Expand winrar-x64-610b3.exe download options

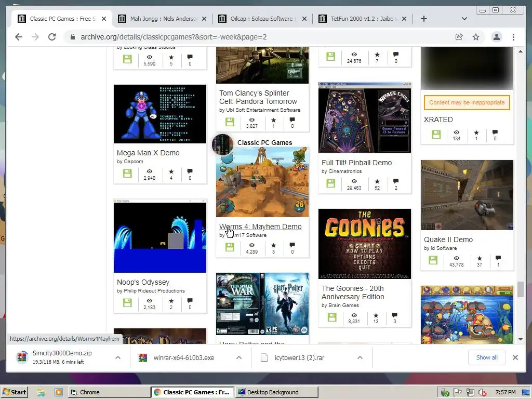[x=239, y=357]
